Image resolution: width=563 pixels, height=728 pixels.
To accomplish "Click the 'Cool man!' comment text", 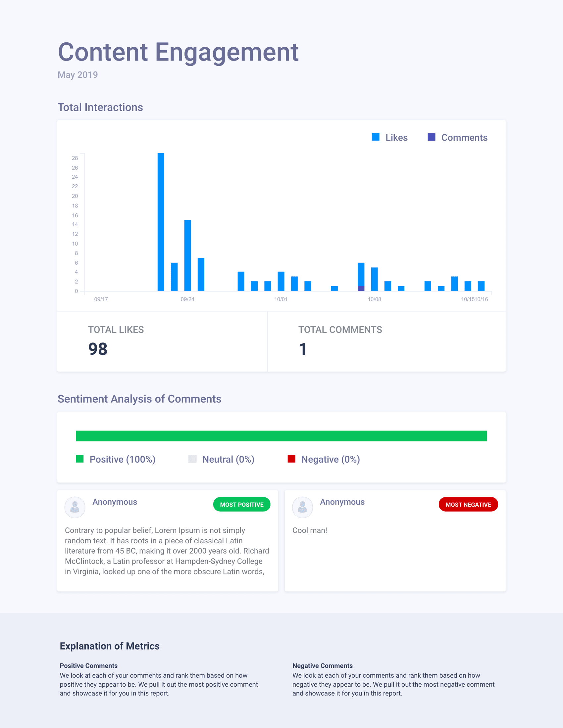I will click(310, 530).
